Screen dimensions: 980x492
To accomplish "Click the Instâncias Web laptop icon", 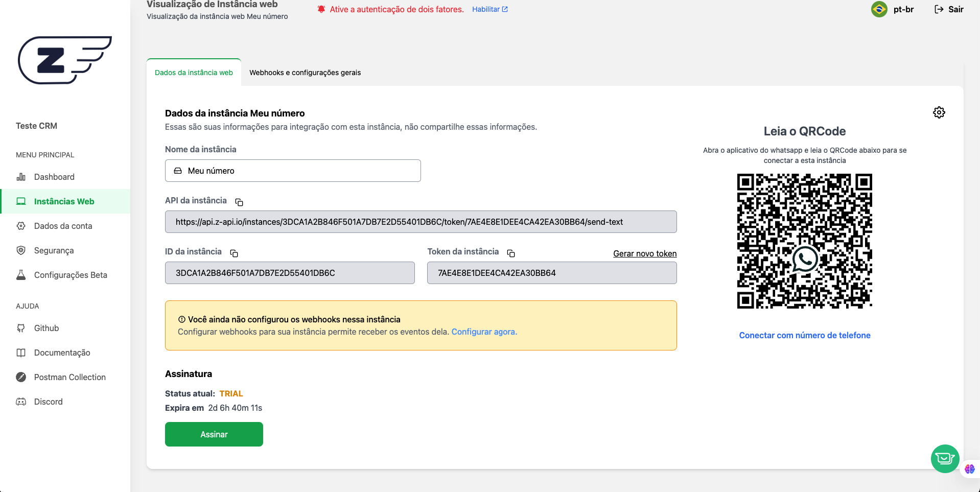I will [x=21, y=201].
